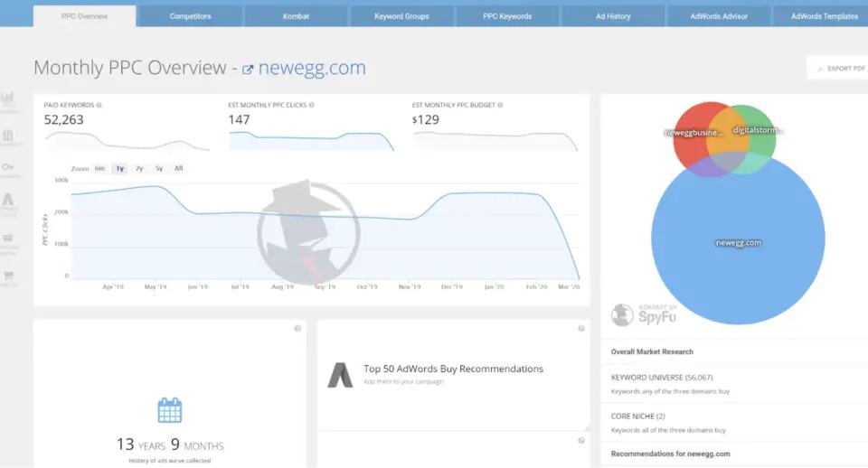868x468 pixels.
Task: Click the info icon beside Est Monthly PPC Budget
Action: (x=500, y=105)
